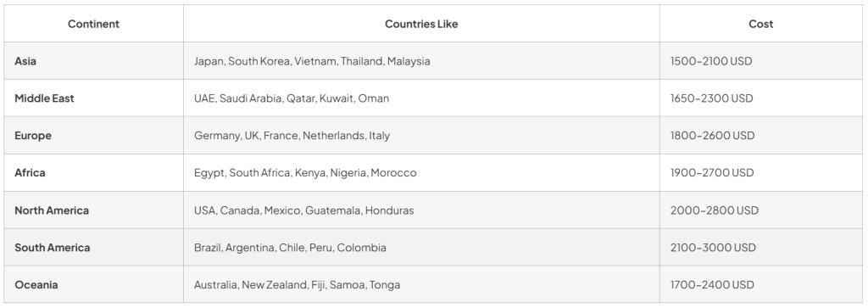Screen dimensions: 868x308
Task: Select the Europe row label
Action: [x=33, y=136]
